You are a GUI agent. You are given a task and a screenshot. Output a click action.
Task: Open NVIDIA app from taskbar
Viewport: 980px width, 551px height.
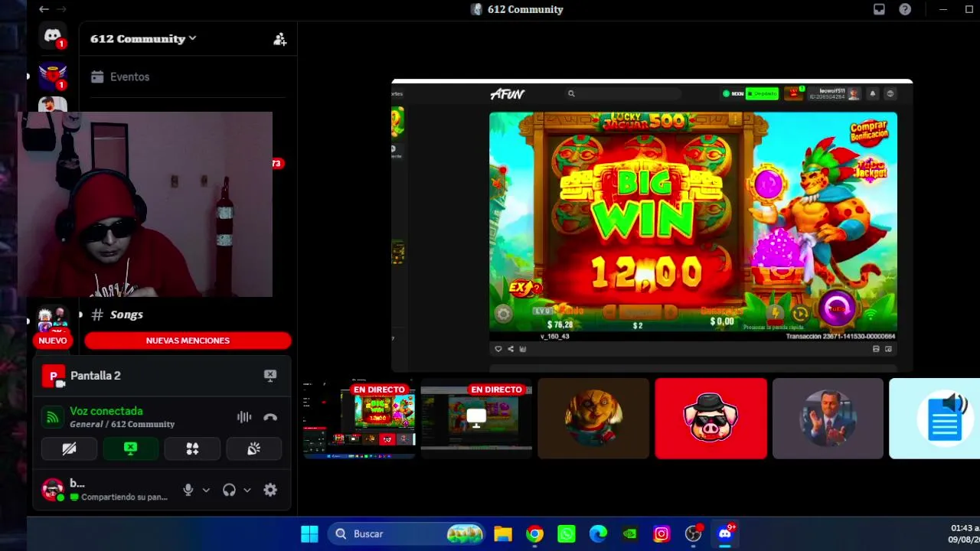pyautogui.click(x=629, y=533)
